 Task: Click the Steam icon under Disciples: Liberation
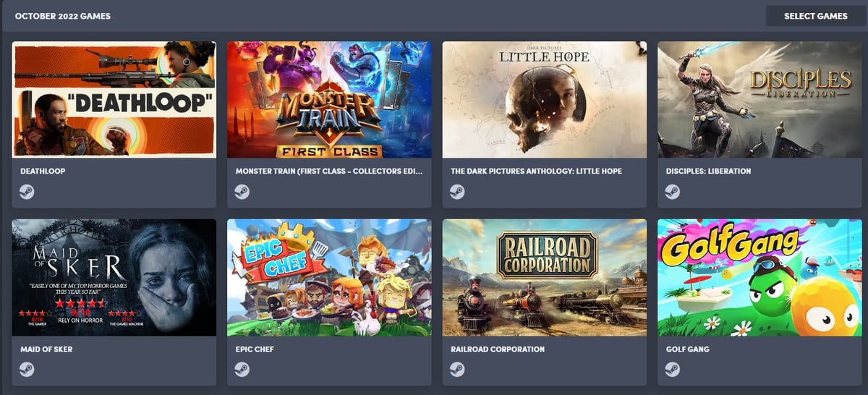673,192
